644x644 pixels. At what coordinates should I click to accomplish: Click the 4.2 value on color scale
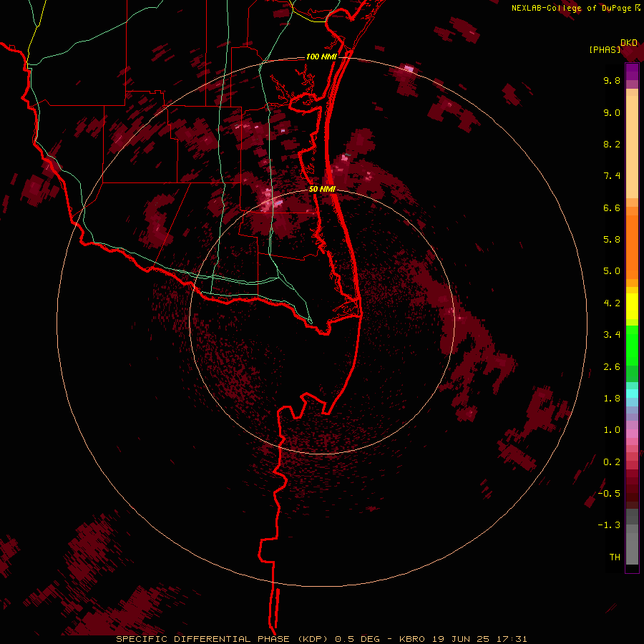click(612, 303)
